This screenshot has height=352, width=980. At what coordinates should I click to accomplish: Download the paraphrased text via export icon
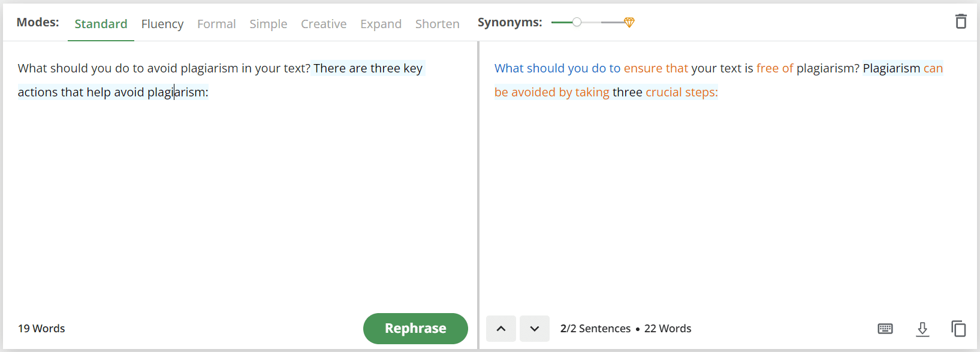(922, 329)
